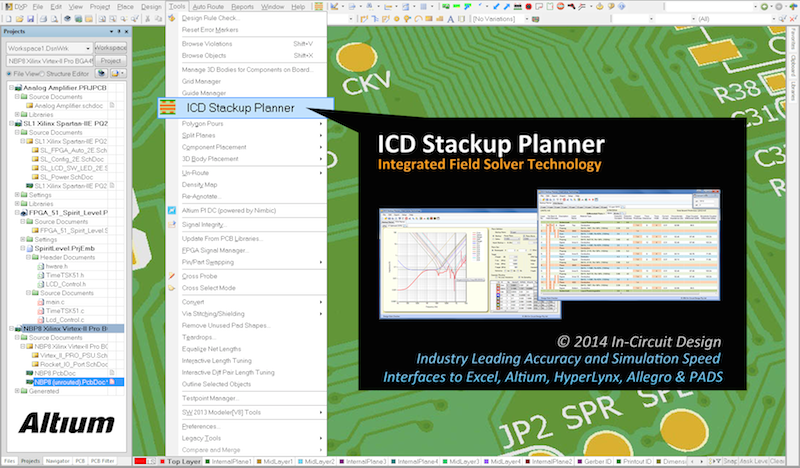
Task: Click the Workspace button
Action: point(111,48)
